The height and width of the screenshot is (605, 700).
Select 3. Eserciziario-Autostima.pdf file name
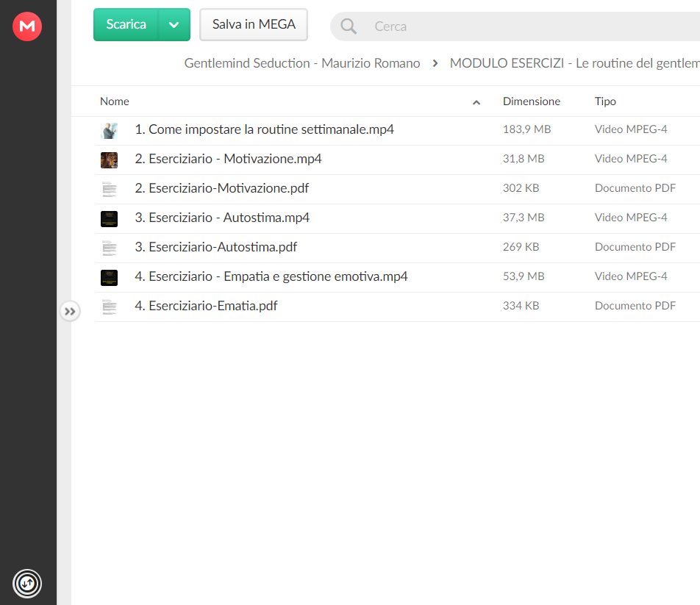click(x=216, y=247)
